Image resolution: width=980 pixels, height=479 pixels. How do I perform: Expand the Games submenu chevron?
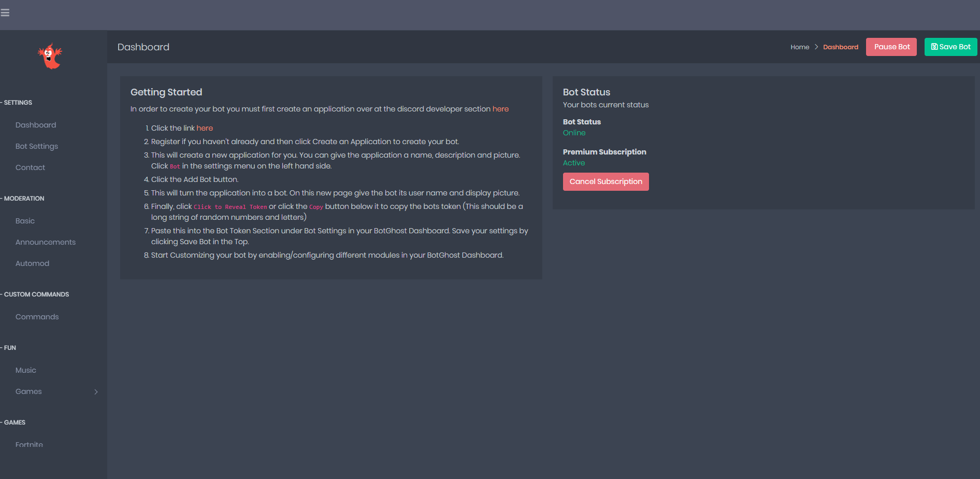(96, 392)
